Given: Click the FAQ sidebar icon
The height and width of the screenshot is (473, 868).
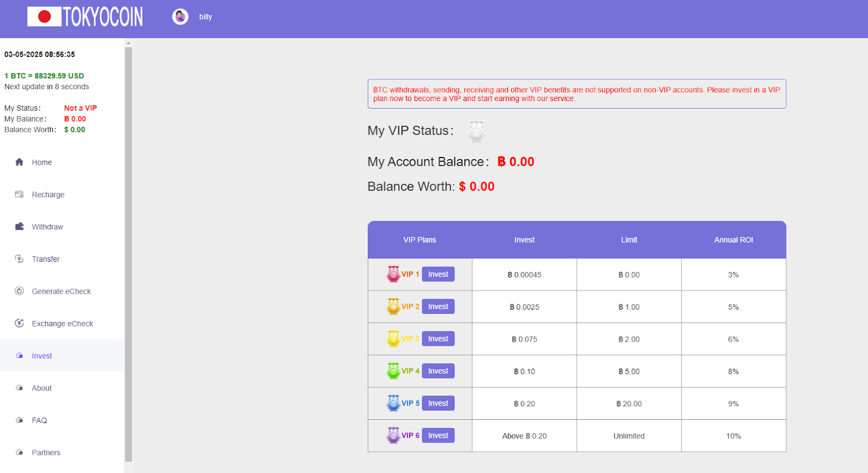Looking at the screenshot, I should [20, 420].
